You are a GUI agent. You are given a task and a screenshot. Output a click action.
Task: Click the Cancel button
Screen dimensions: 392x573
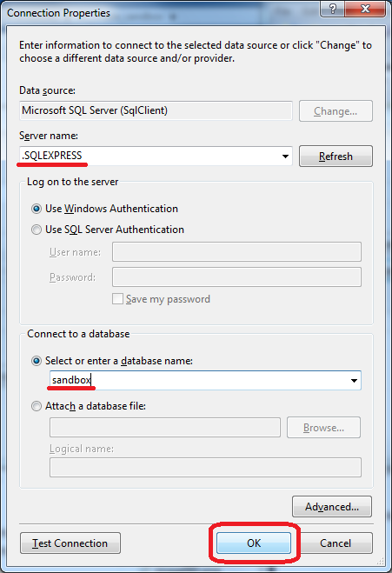336,543
